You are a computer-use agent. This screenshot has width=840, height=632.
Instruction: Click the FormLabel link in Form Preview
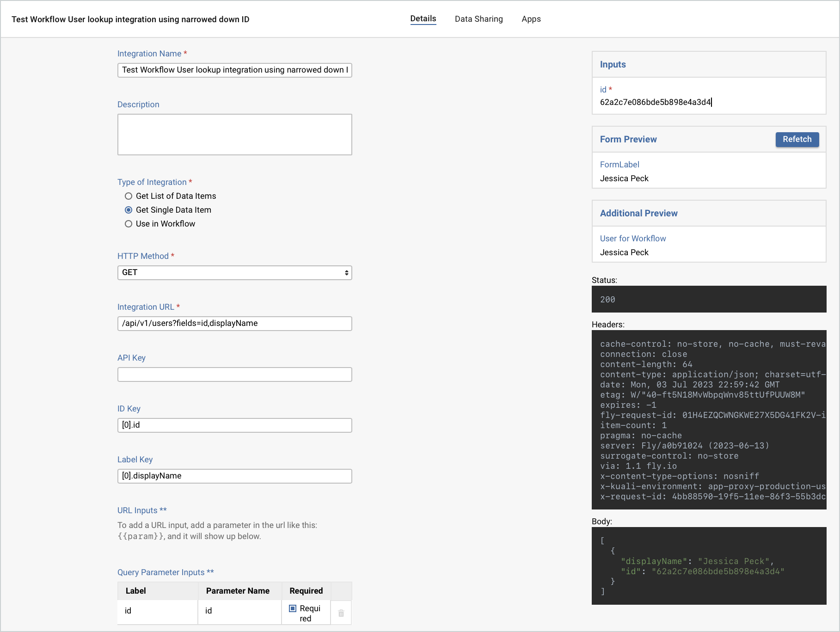(x=619, y=165)
